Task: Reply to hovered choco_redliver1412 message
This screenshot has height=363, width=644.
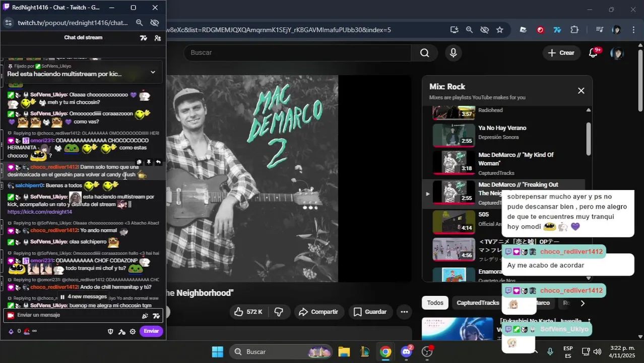Action: pos(158,162)
